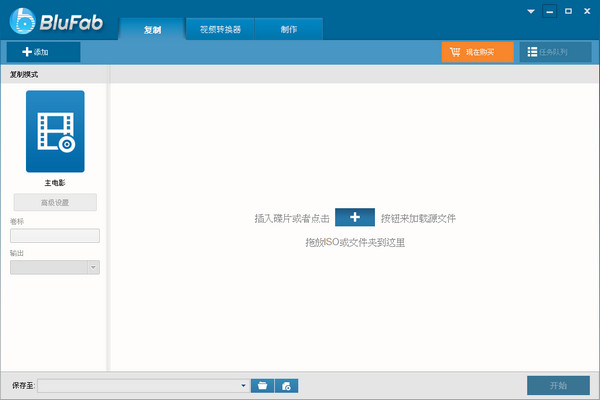Close the BluFab window
Viewport: 600px width, 400px height.
pos(586,11)
